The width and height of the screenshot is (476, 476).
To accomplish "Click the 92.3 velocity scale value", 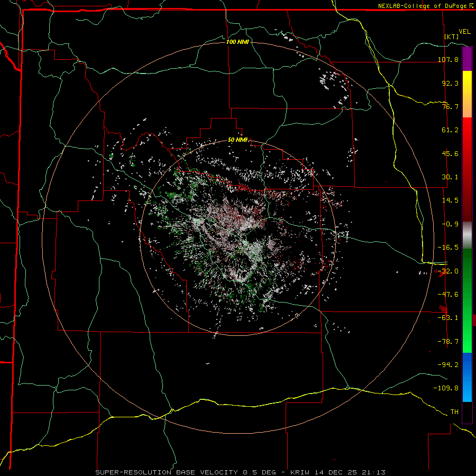I will pyautogui.click(x=450, y=83).
